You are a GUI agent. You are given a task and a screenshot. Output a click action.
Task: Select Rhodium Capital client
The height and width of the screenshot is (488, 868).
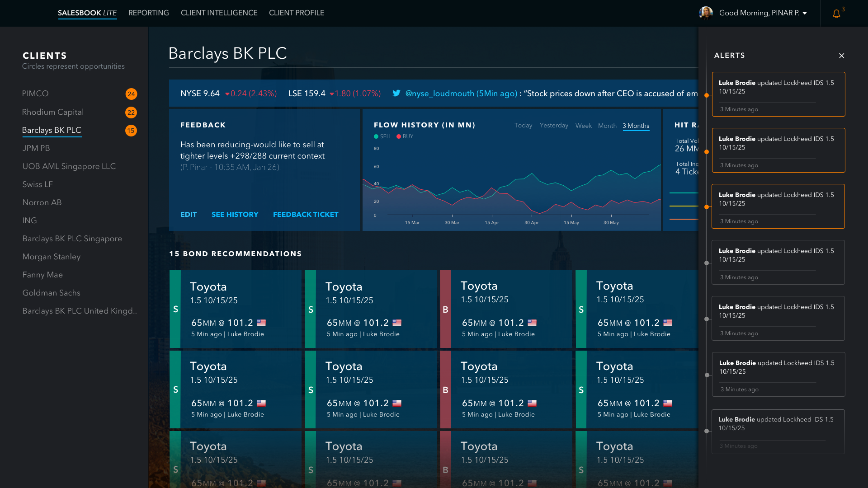pyautogui.click(x=53, y=112)
